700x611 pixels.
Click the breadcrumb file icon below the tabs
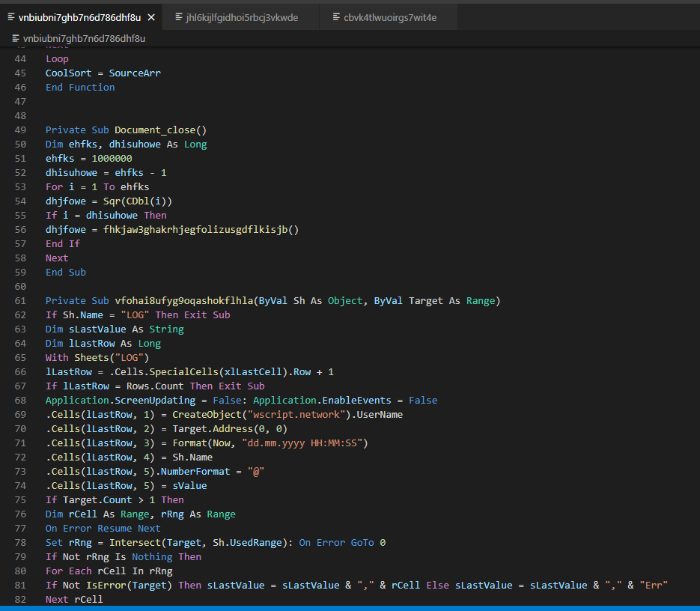point(16,38)
